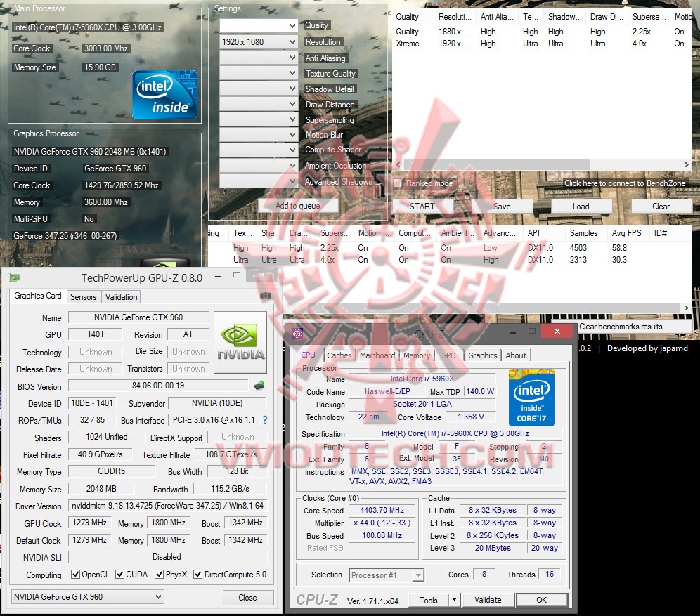This screenshot has height=616, width=700.
Task: Click the GPU-Z screenshot camera icon
Action: click(x=265, y=295)
